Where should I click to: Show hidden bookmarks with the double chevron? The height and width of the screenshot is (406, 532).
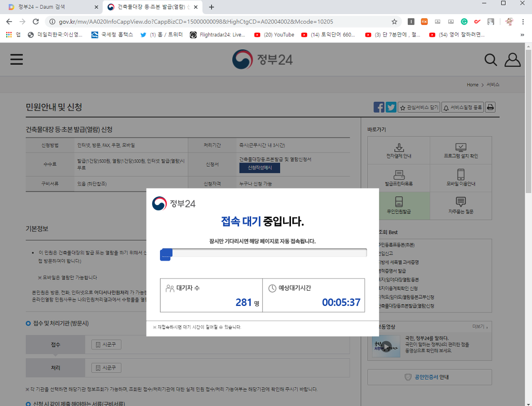[522, 35]
